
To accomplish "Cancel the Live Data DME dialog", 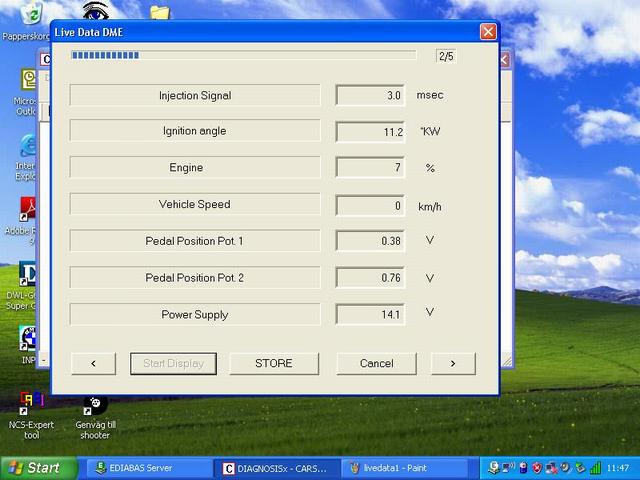I will tap(376, 363).
